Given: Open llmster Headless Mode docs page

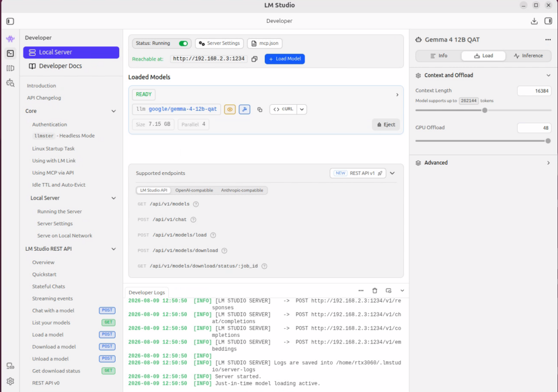Looking at the screenshot, I should (x=64, y=136).
